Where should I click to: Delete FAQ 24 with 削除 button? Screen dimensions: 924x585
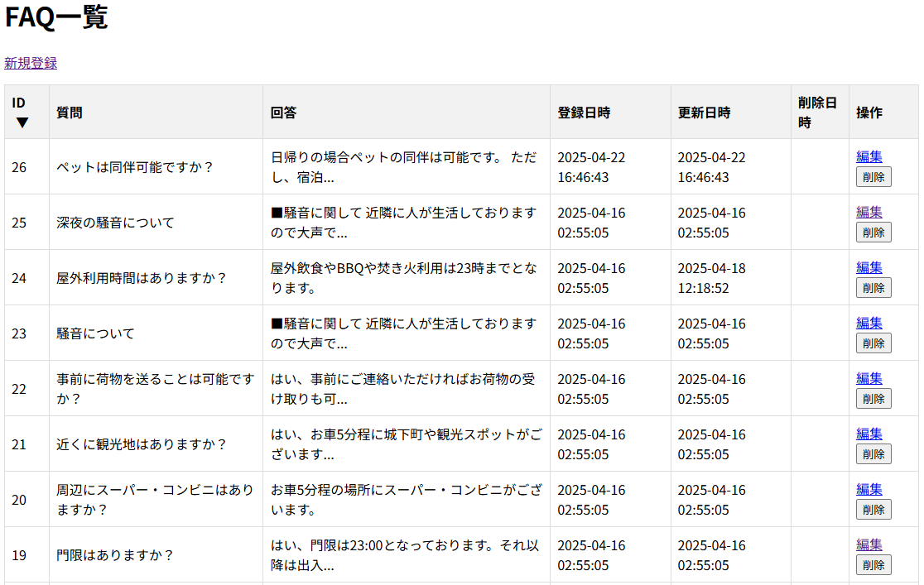[873, 287]
